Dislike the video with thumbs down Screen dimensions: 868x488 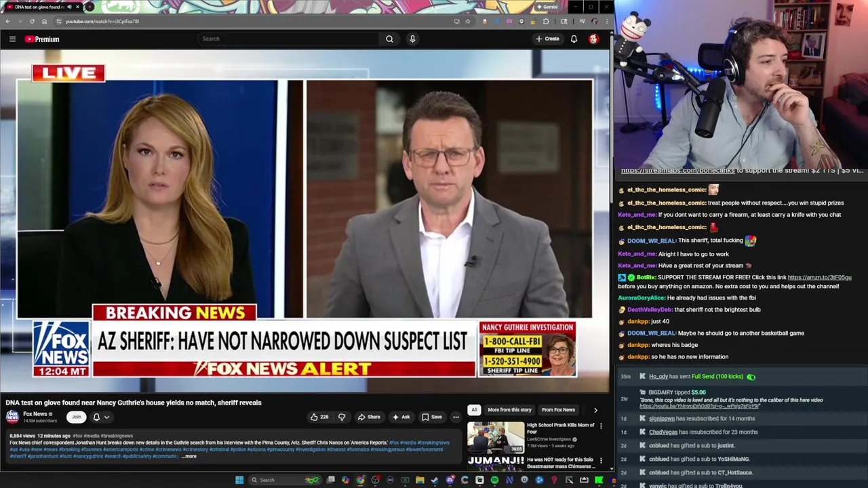coord(342,417)
